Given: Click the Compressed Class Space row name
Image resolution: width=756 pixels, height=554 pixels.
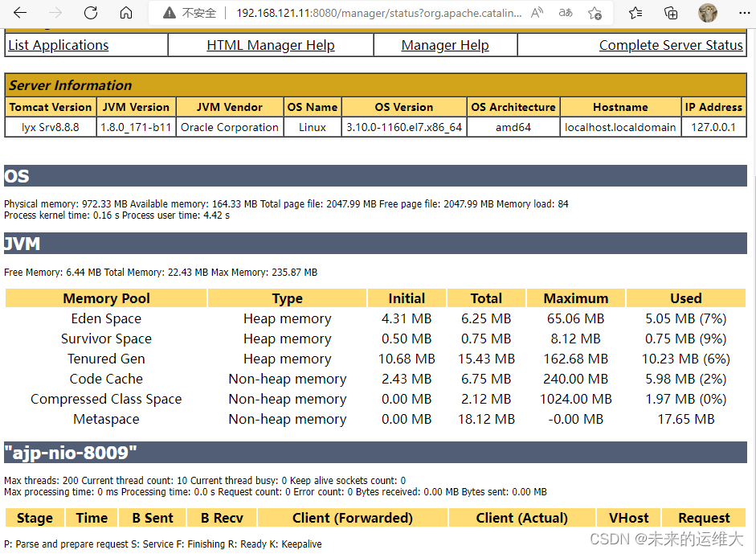Looking at the screenshot, I should (106, 399).
